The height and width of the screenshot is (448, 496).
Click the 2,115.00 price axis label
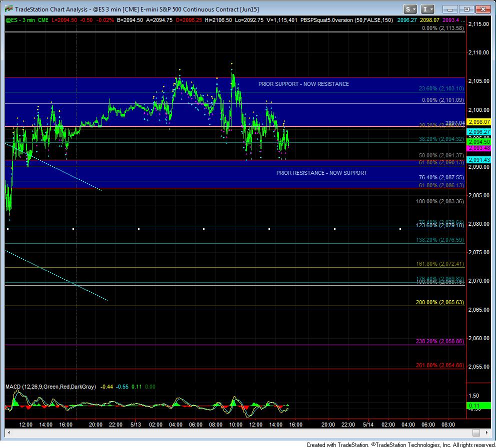pos(478,24)
